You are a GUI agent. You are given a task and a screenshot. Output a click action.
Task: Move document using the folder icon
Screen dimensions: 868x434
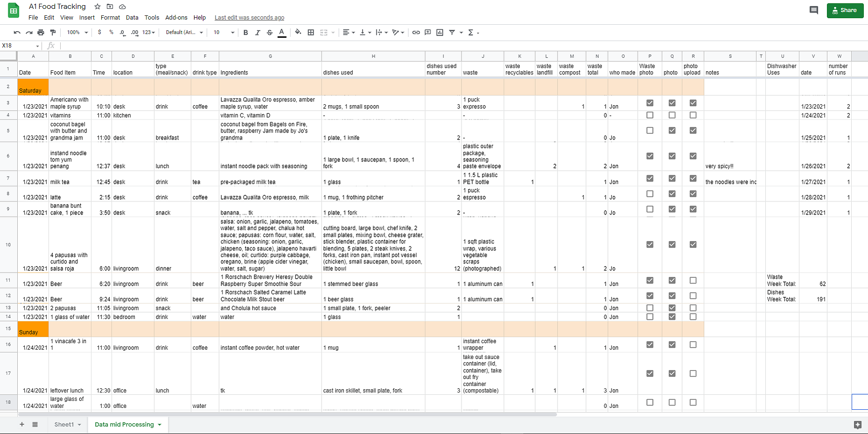click(x=110, y=7)
